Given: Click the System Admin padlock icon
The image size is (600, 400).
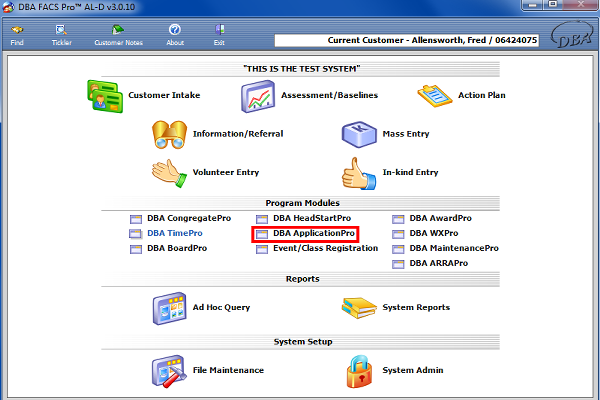Looking at the screenshot, I should (x=359, y=371).
